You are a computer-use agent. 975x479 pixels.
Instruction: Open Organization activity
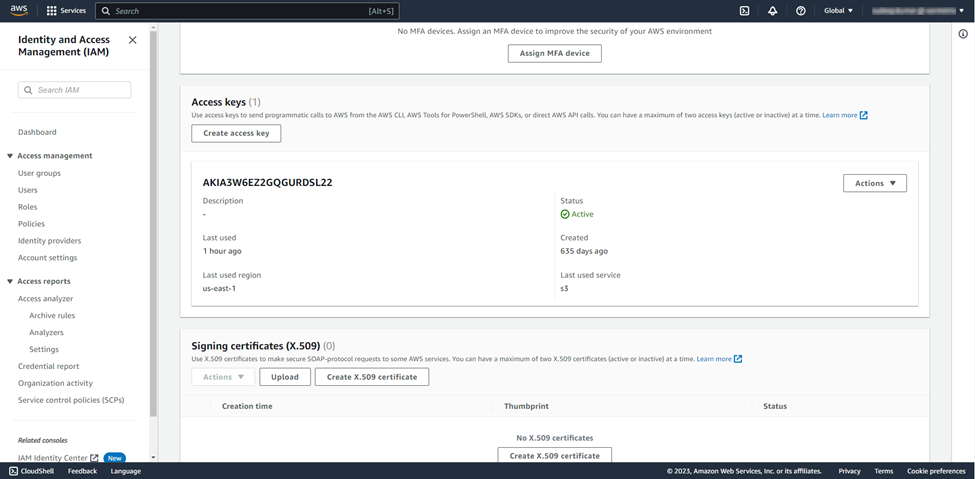point(55,383)
